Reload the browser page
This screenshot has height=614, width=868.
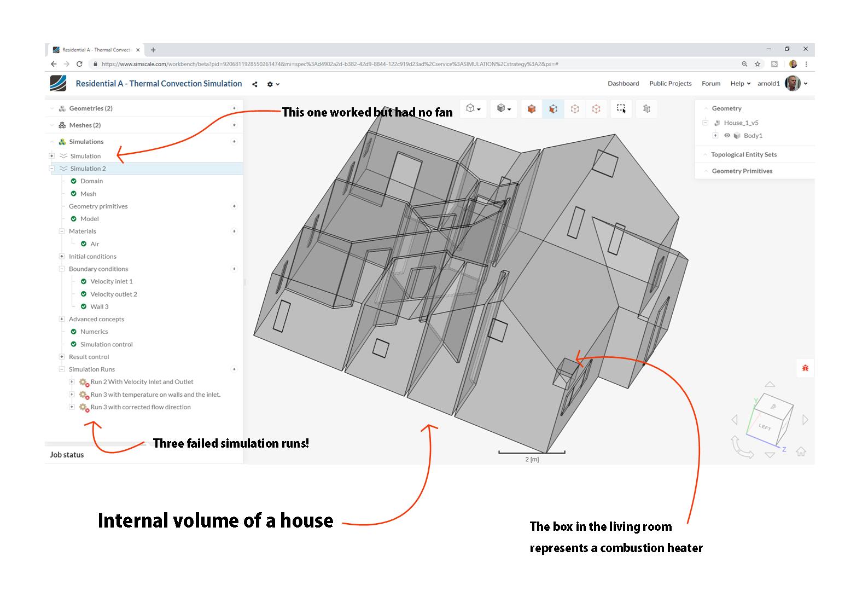(x=79, y=64)
